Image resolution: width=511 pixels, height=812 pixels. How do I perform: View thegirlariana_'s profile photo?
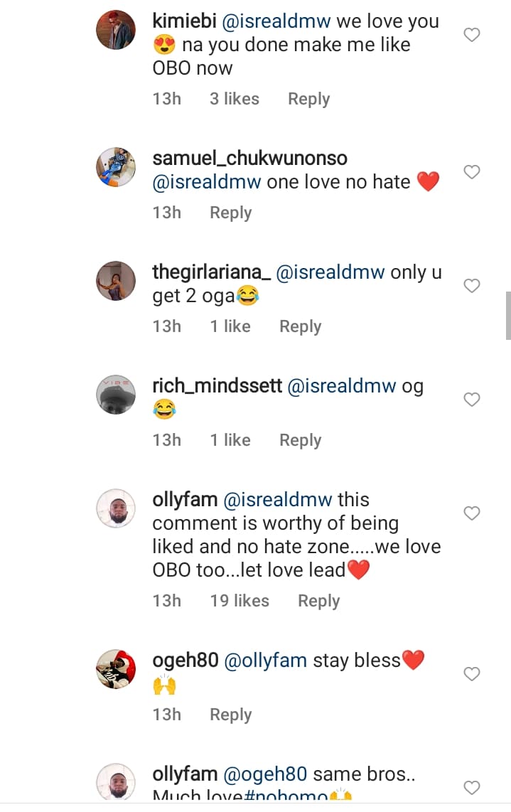pyautogui.click(x=116, y=281)
